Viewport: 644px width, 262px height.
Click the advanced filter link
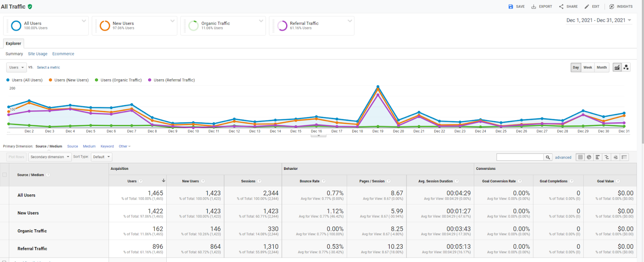pyautogui.click(x=563, y=157)
